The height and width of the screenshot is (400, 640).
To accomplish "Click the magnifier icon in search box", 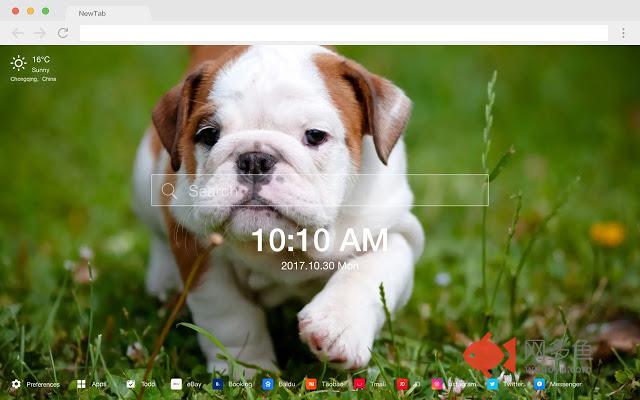I will point(169,190).
